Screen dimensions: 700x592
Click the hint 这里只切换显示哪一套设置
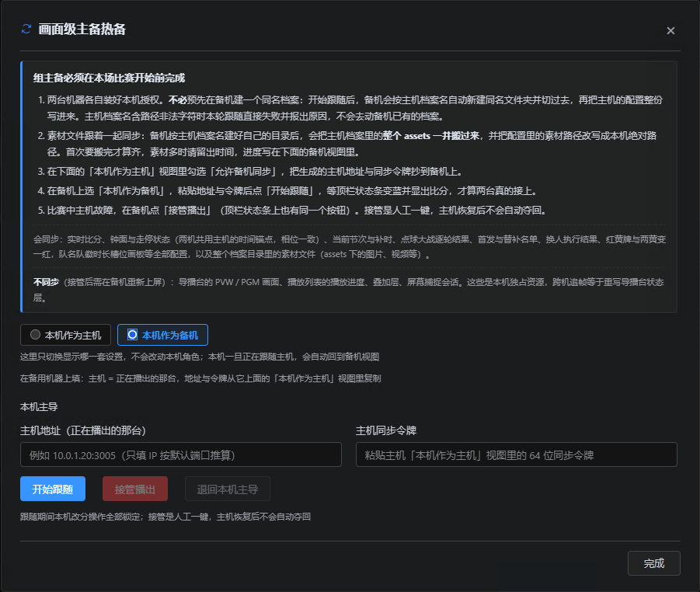(200, 357)
